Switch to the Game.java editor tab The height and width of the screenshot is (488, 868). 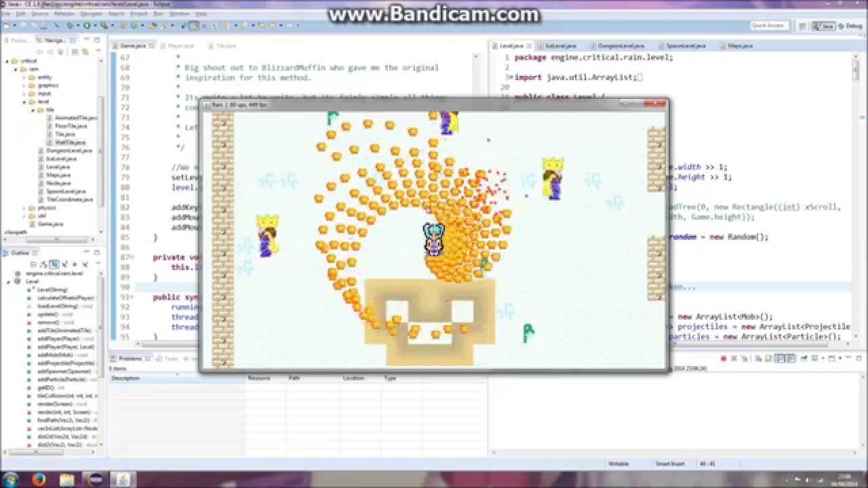click(133, 45)
